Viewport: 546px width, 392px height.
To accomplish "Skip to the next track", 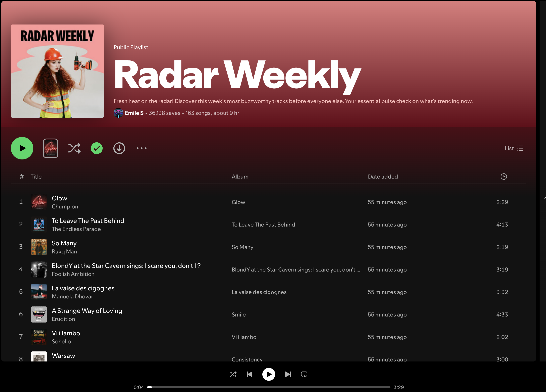I will point(288,374).
